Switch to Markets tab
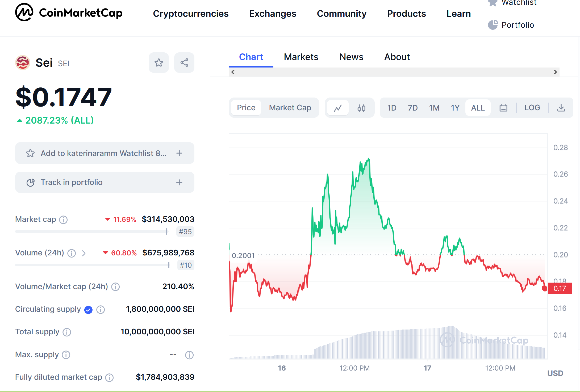The image size is (580, 392). click(301, 57)
